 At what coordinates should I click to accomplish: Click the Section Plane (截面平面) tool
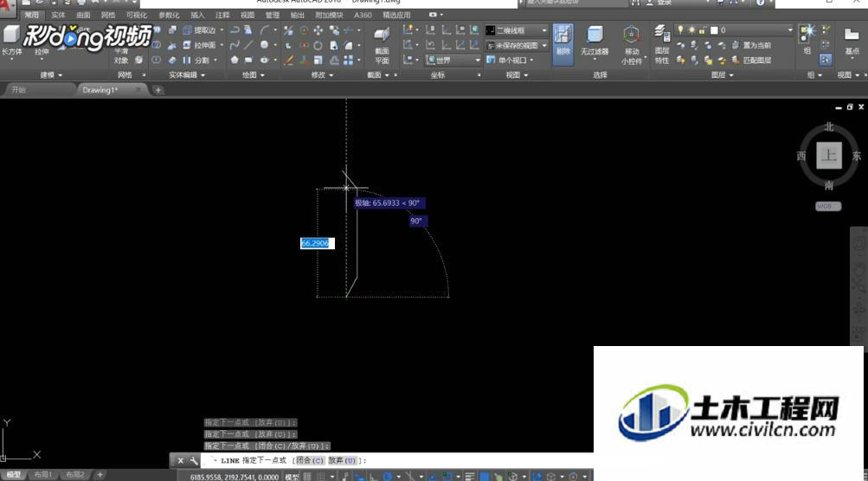pos(382,45)
